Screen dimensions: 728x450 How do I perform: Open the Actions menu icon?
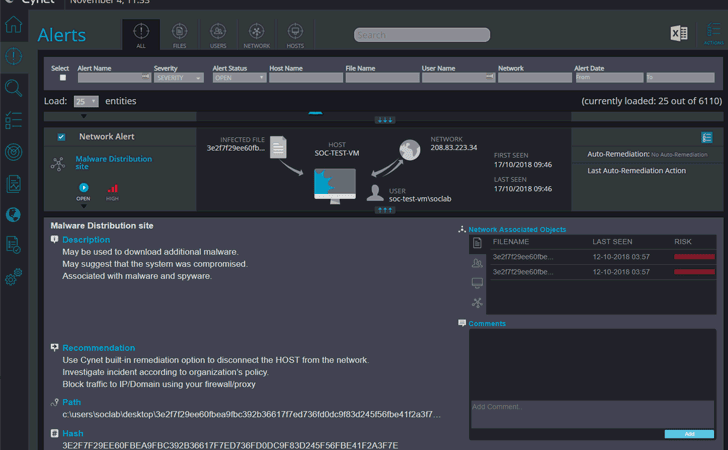[x=713, y=33]
